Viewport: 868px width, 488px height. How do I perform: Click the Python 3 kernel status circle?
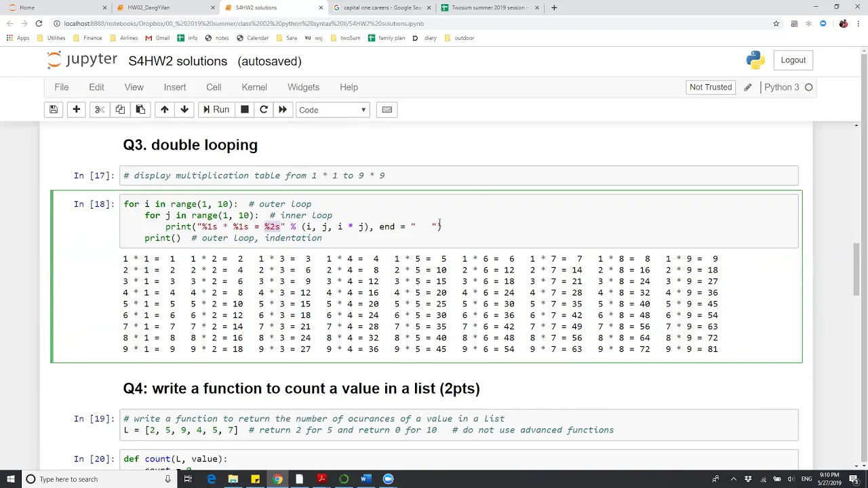click(808, 87)
